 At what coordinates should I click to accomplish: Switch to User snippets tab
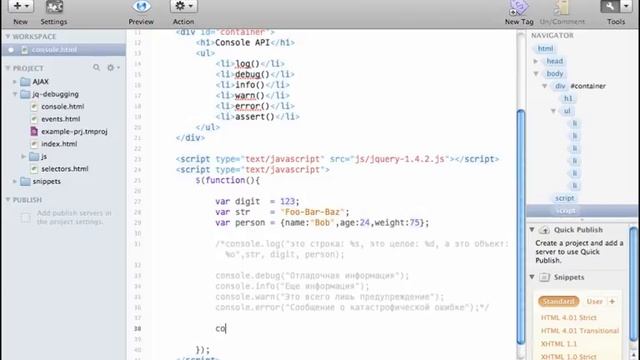tap(594, 302)
